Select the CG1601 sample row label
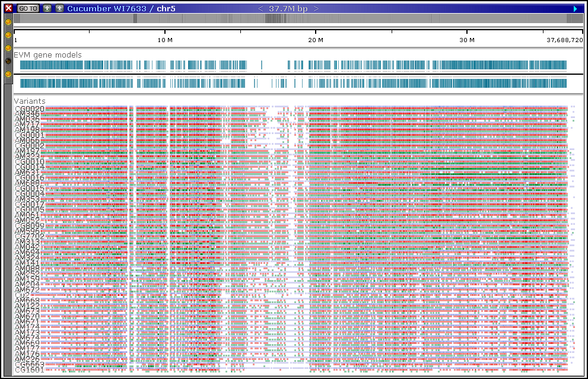Screen dimensions: 588x379 coord(29,370)
